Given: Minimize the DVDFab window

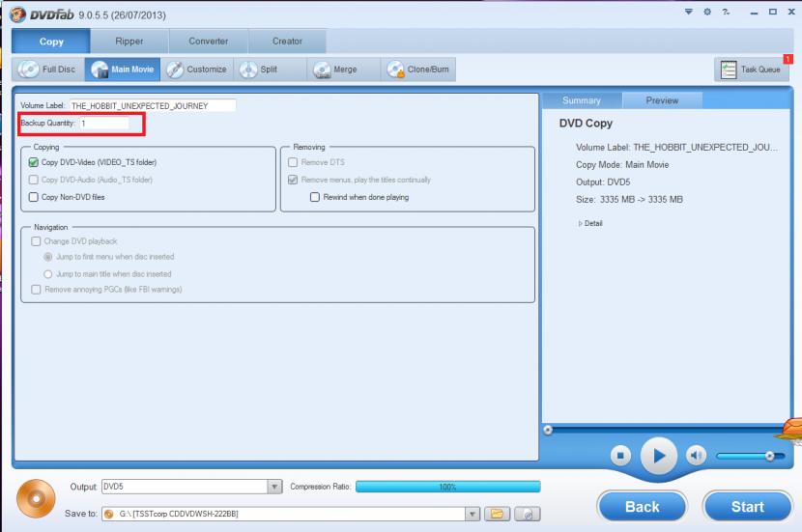Looking at the screenshot, I should tap(754, 13).
